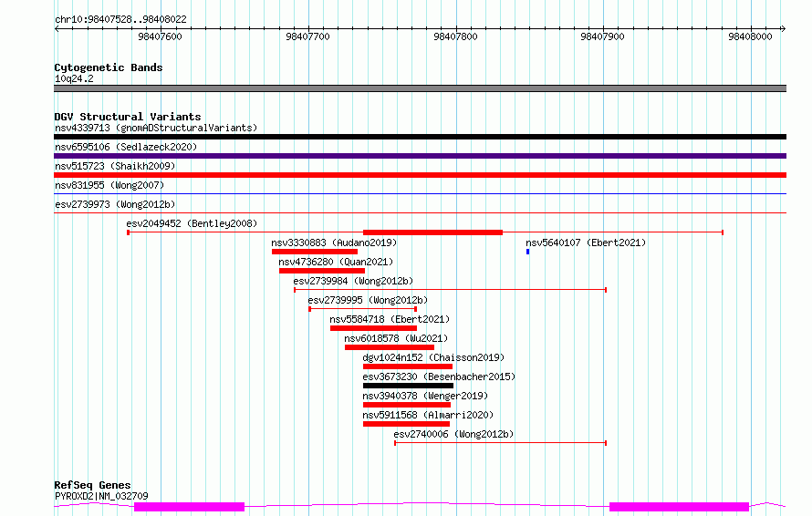The width and height of the screenshot is (812, 516).
Task: Click the esv2739973 (Wong2012b) label
Action: pyautogui.click(x=115, y=204)
